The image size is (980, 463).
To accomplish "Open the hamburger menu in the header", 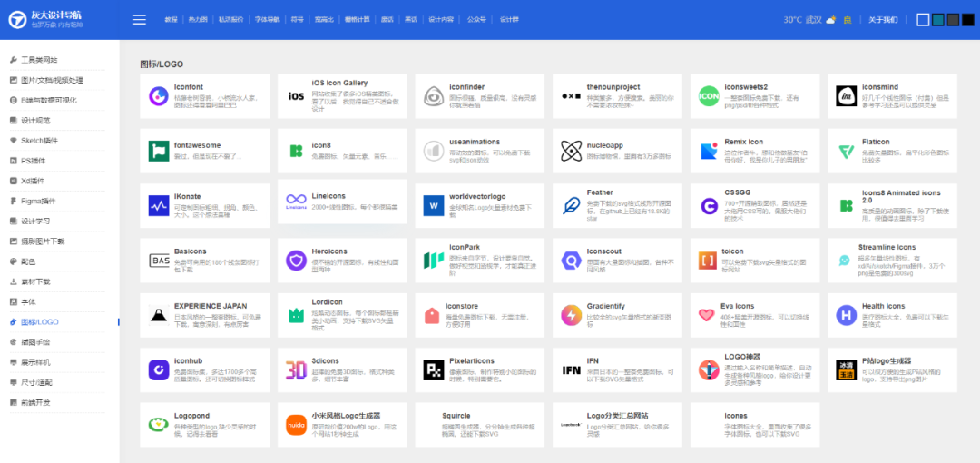I will click(140, 20).
